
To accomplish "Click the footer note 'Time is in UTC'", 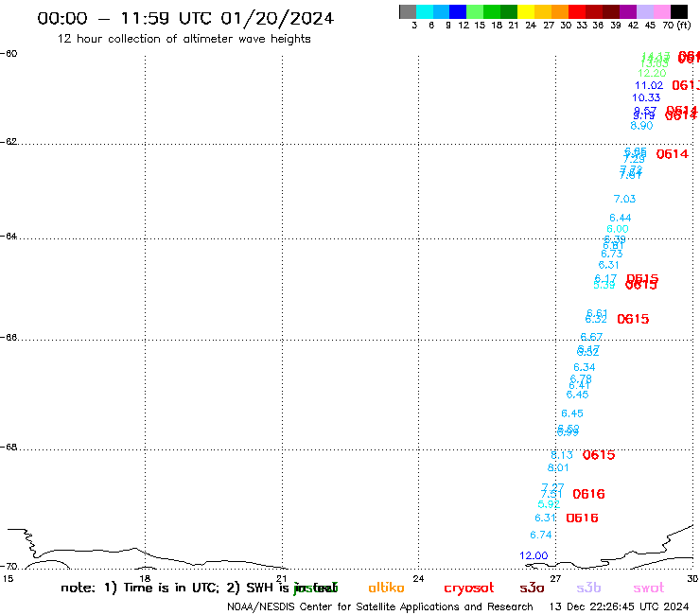I will pos(171,588).
